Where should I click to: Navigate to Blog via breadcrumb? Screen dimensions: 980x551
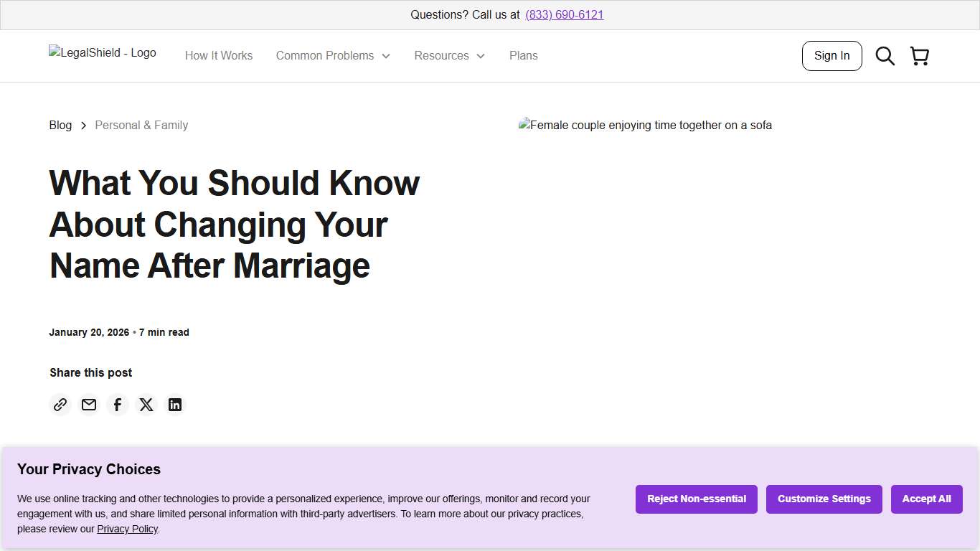click(x=60, y=125)
